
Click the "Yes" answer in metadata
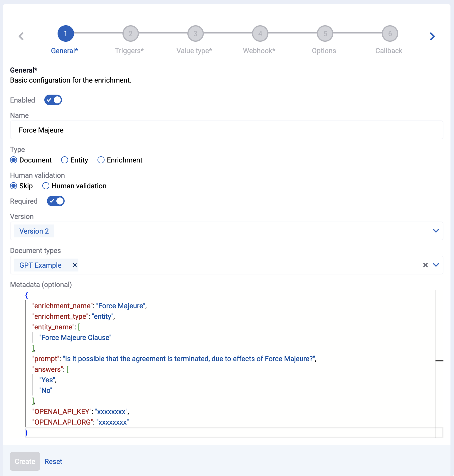[x=47, y=380]
